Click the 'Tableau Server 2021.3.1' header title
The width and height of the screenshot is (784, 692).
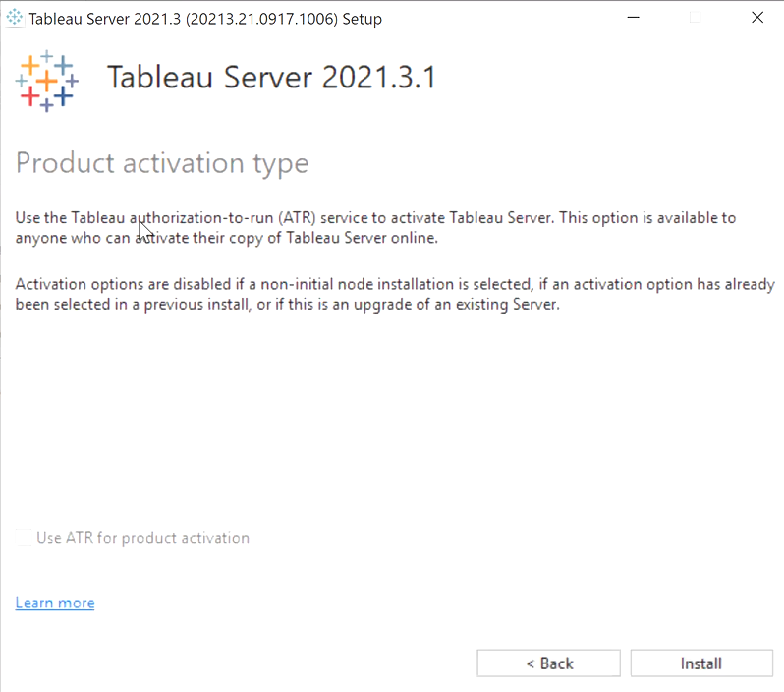click(271, 77)
